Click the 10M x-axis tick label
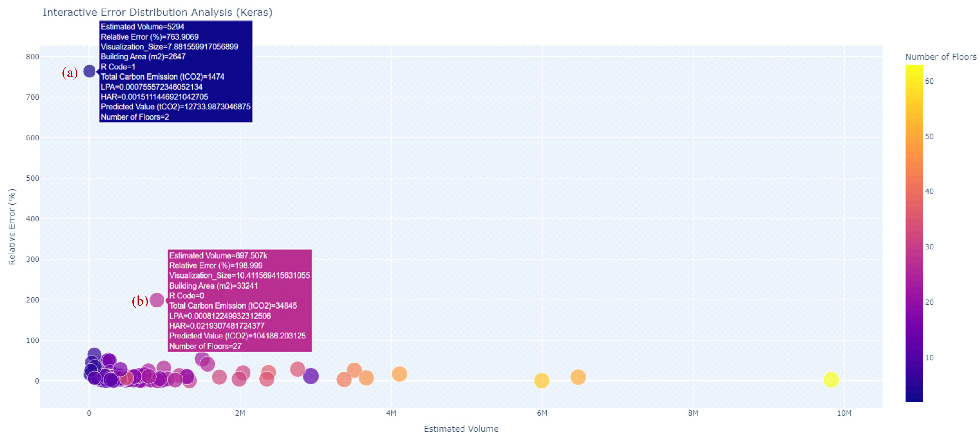 (x=844, y=413)
